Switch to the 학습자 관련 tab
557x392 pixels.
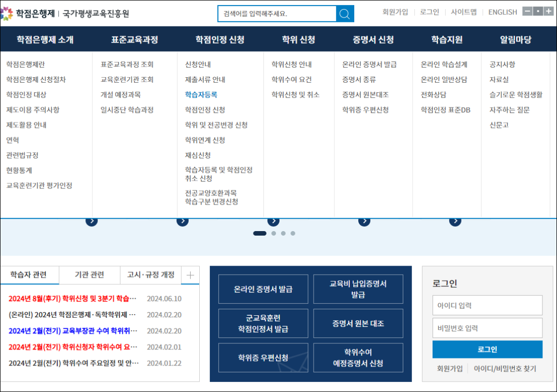point(29,275)
